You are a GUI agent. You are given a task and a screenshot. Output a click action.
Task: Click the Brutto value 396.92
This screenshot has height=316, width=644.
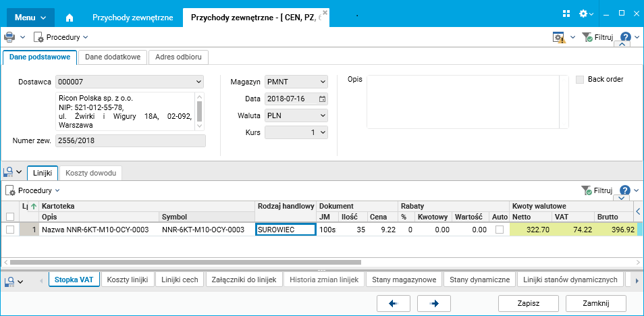[615, 230]
